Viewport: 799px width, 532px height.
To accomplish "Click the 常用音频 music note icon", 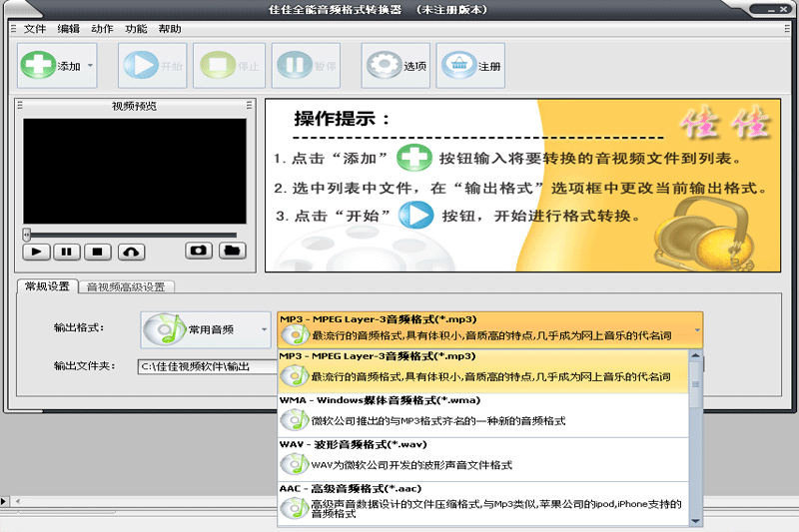I will coord(165,329).
